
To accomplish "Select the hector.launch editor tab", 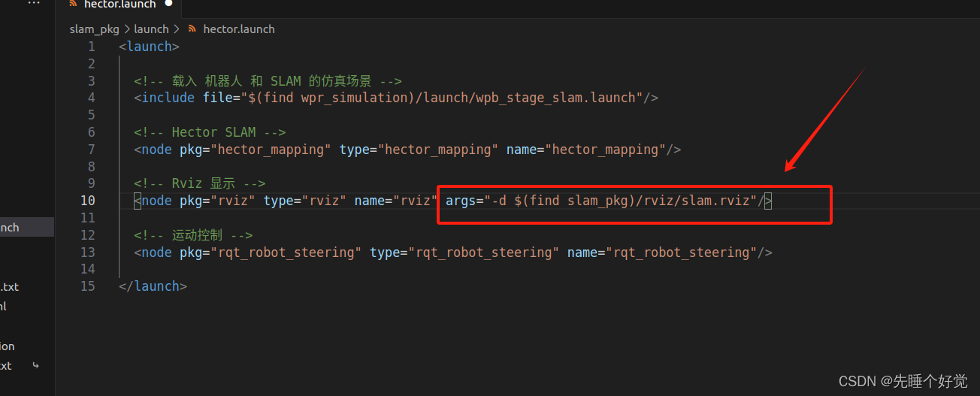I will click(120, 5).
